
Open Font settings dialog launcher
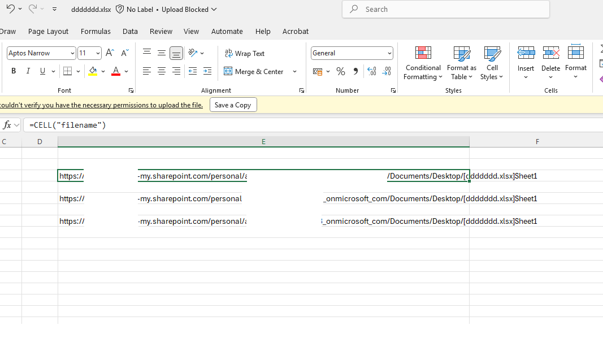131,90
